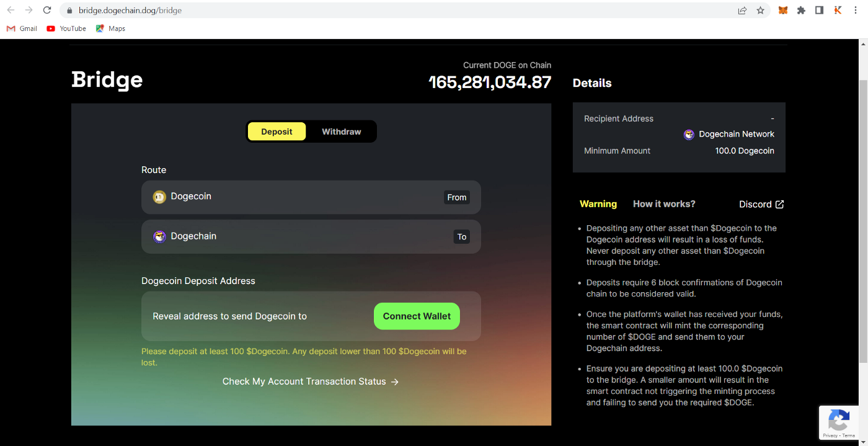Toggle the browser side panel icon
The height and width of the screenshot is (446, 868).
[x=819, y=11]
